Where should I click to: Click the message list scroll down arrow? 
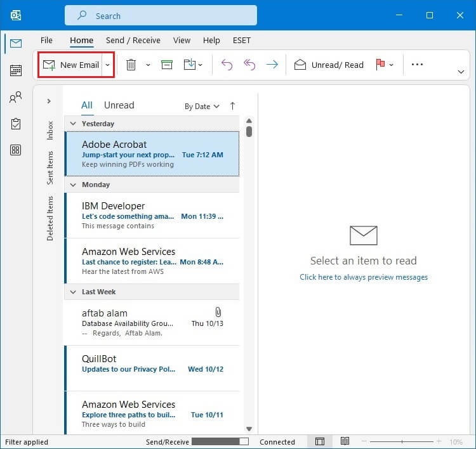[x=249, y=429]
